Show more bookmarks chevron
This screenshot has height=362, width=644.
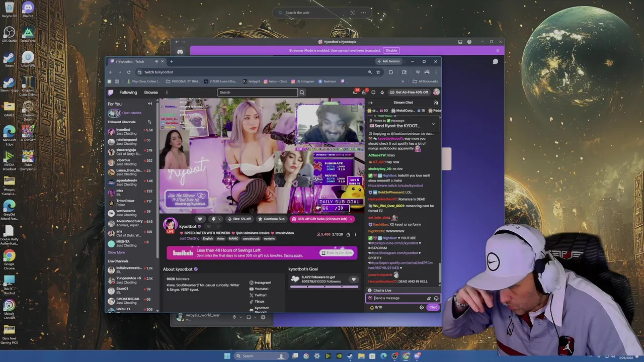click(403, 81)
